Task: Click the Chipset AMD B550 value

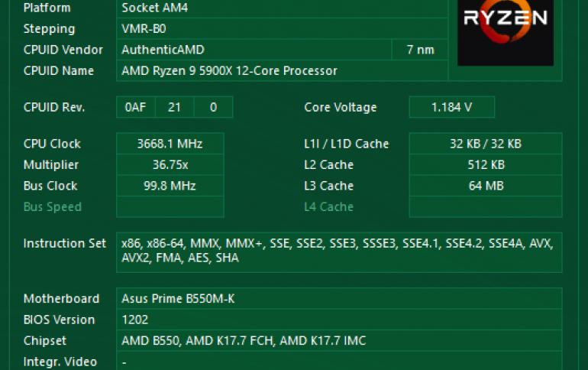Action: click(x=339, y=341)
